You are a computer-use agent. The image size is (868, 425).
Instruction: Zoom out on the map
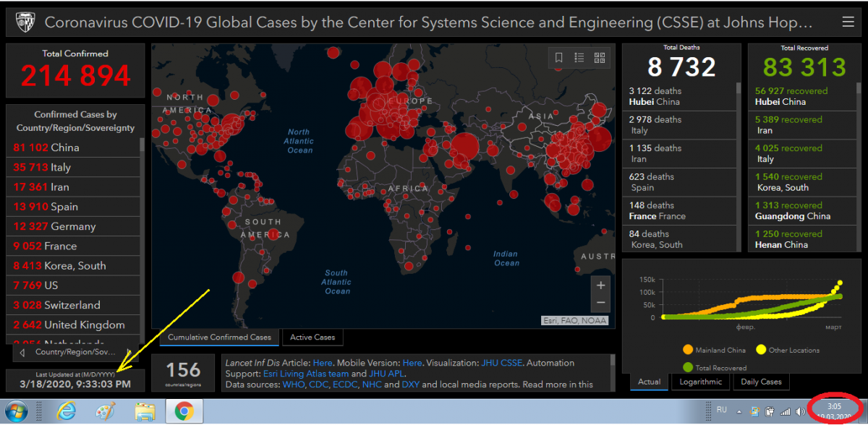click(x=600, y=304)
